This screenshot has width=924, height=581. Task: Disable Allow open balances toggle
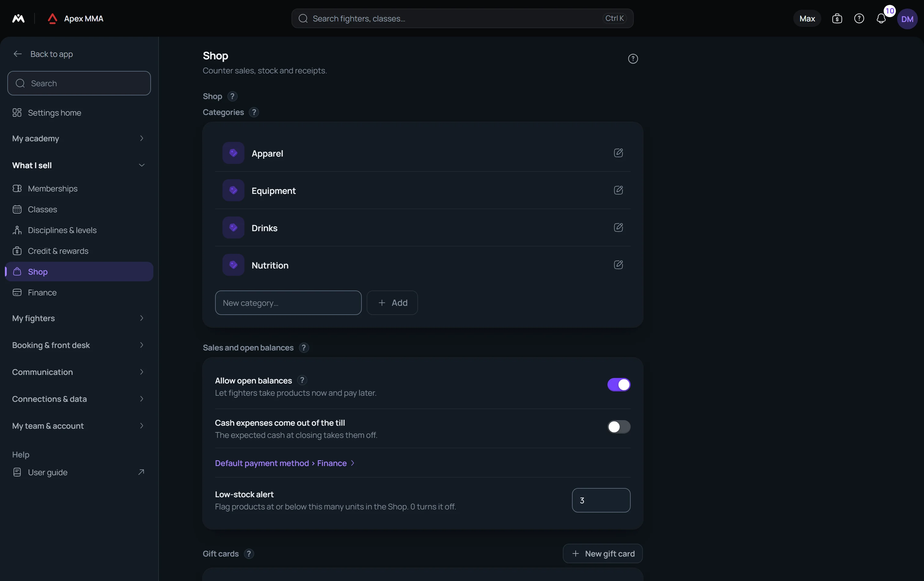point(618,384)
